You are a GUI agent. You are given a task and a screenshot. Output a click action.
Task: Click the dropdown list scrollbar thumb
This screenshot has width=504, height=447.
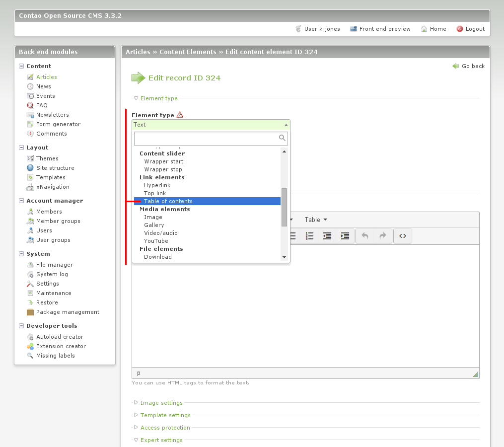tap(284, 207)
